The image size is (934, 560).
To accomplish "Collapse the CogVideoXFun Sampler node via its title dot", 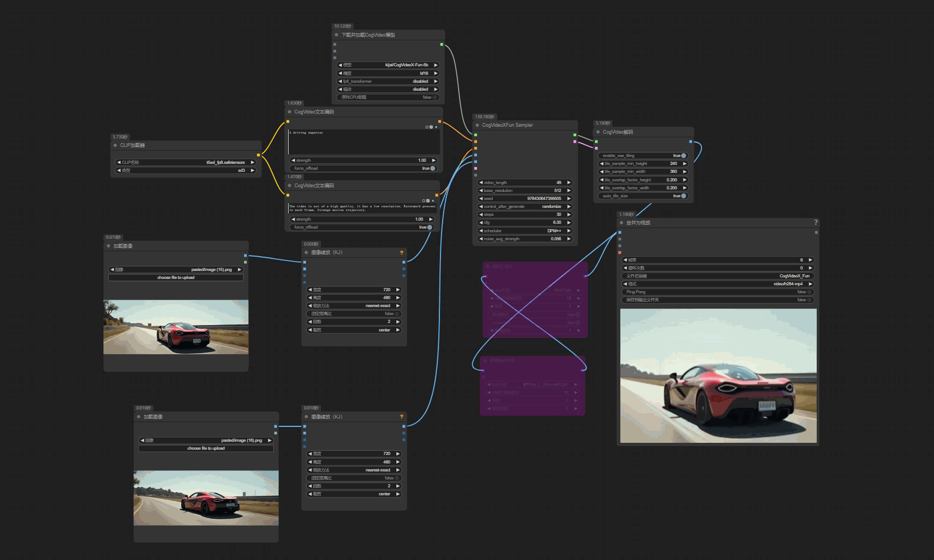I will point(478,126).
